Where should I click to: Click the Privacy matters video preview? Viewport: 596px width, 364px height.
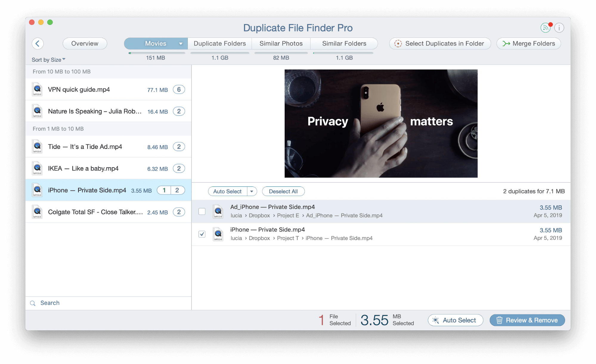(x=381, y=123)
